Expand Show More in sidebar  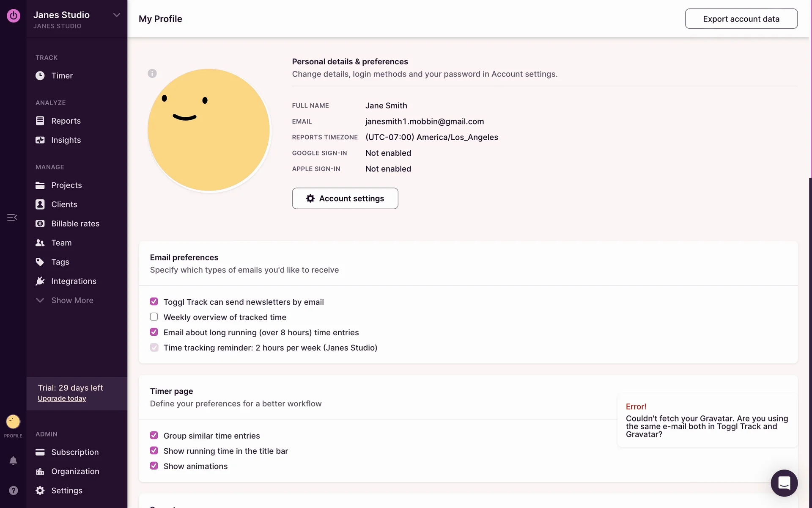(72, 300)
